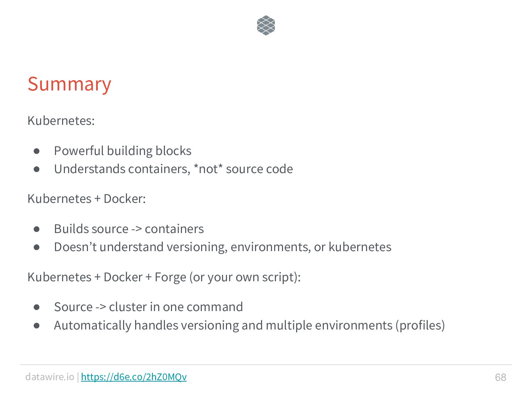Select the slide number 68
The height and width of the screenshot is (399, 532).
(500, 377)
